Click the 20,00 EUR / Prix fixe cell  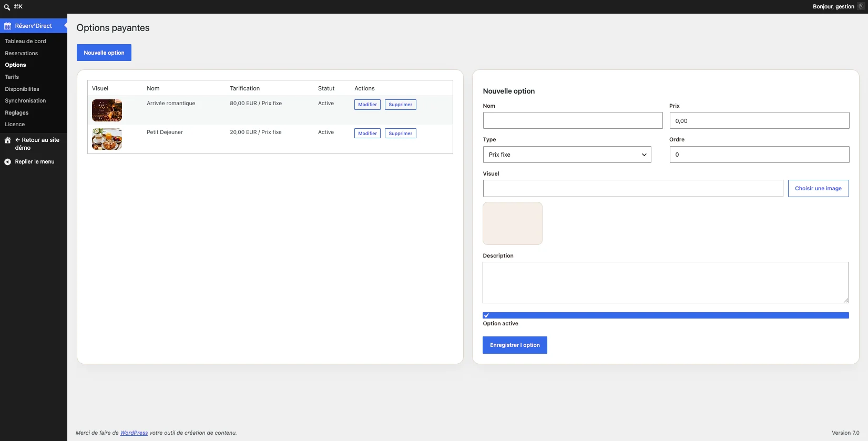(256, 132)
